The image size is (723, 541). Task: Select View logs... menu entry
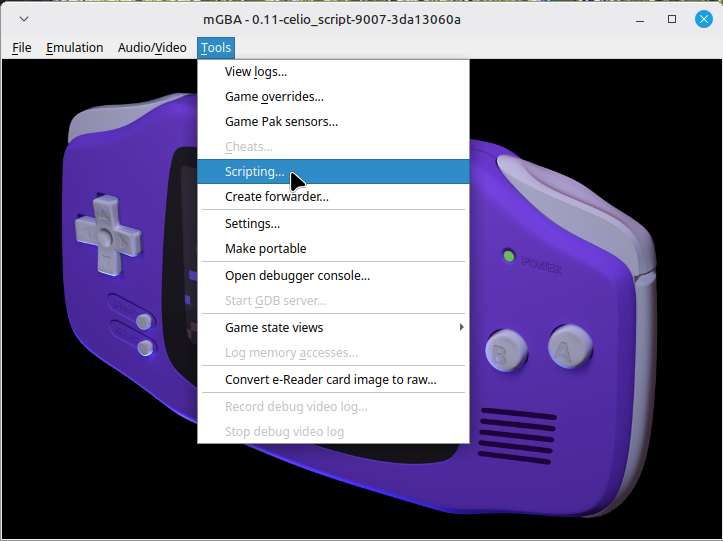[333, 72]
